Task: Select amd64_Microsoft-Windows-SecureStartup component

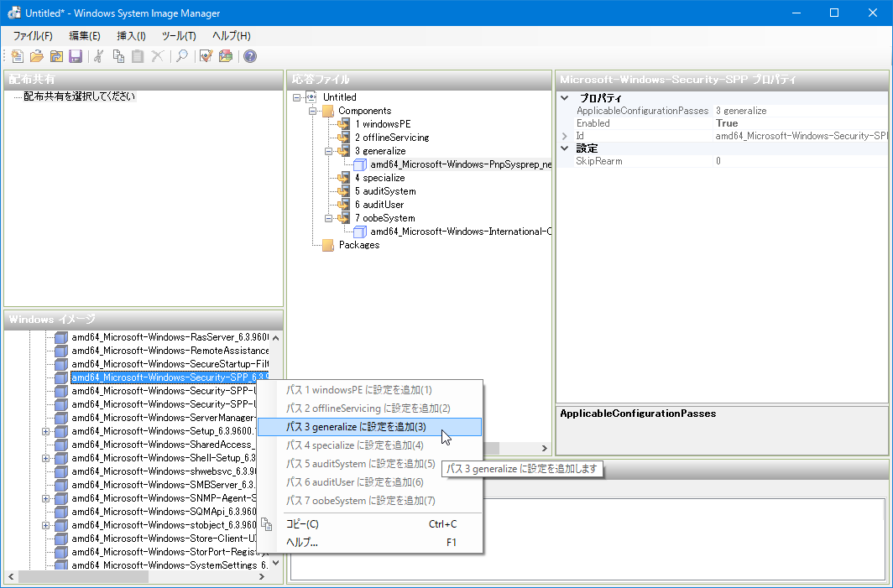Action: pyautogui.click(x=170, y=364)
